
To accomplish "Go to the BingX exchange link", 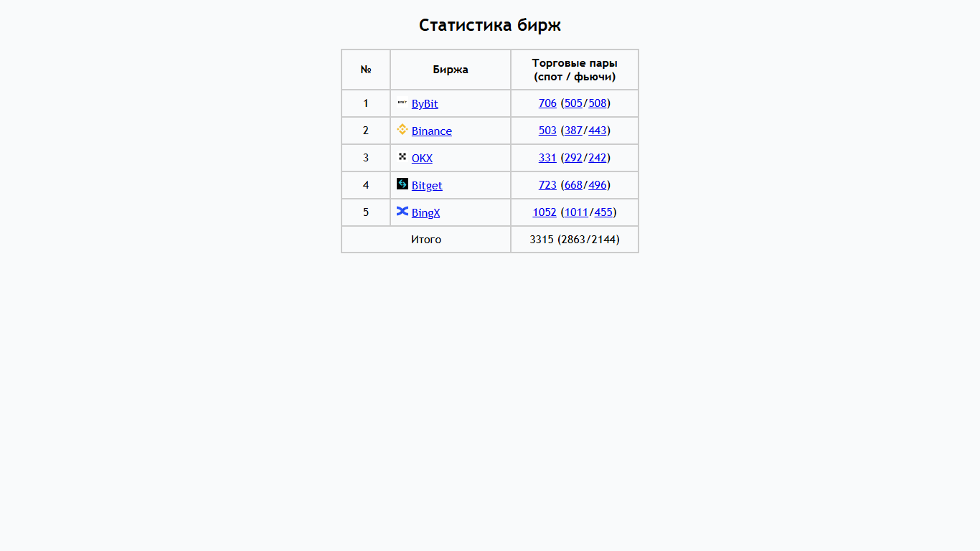I will click(426, 213).
